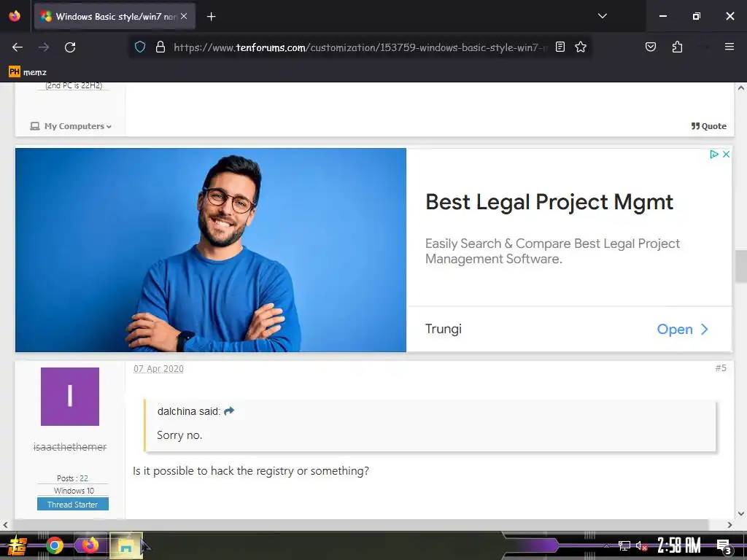Expand My Computers dropdown
The image size is (747, 560).
[x=71, y=126]
